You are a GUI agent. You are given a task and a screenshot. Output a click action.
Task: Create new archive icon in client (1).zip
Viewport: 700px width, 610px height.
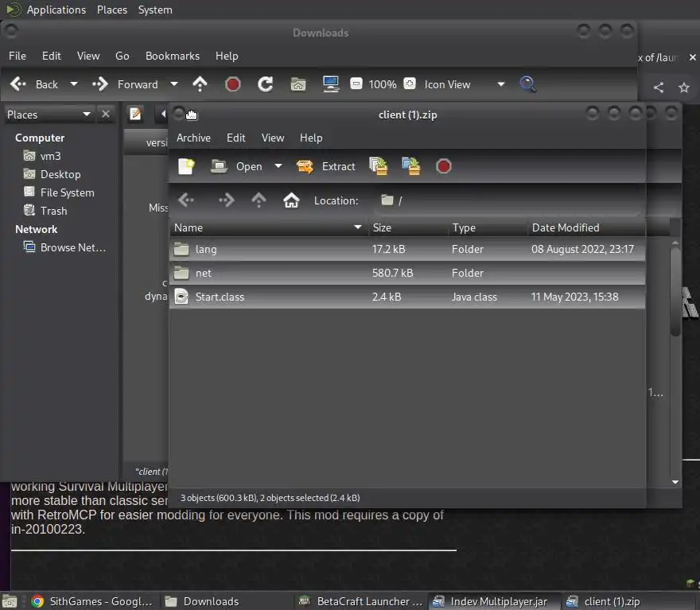(186, 166)
